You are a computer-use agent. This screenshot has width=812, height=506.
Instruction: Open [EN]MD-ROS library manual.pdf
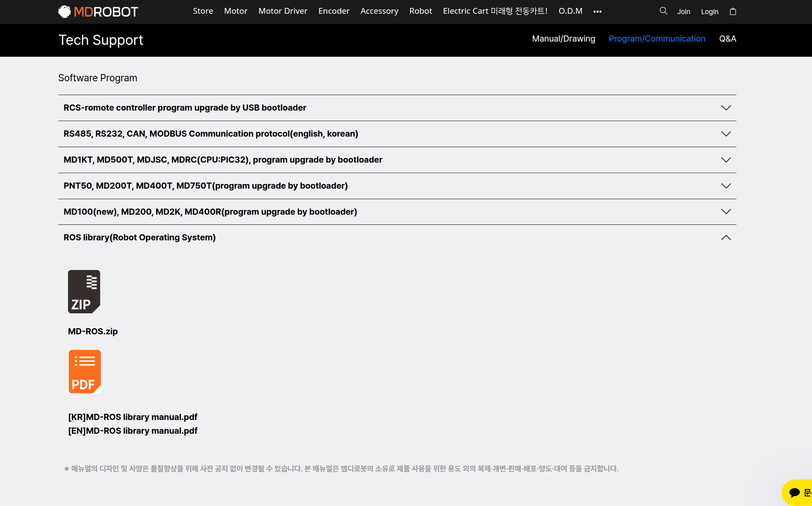pos(133,431)
